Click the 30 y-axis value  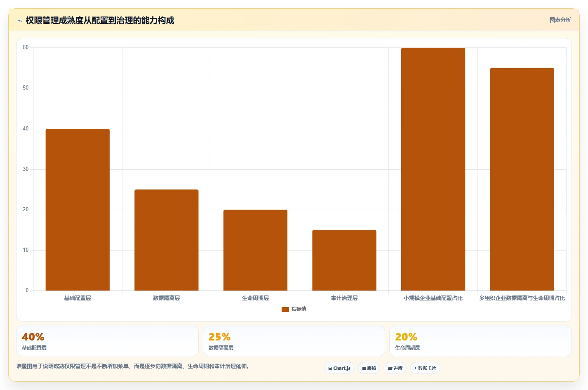[26, 169]
